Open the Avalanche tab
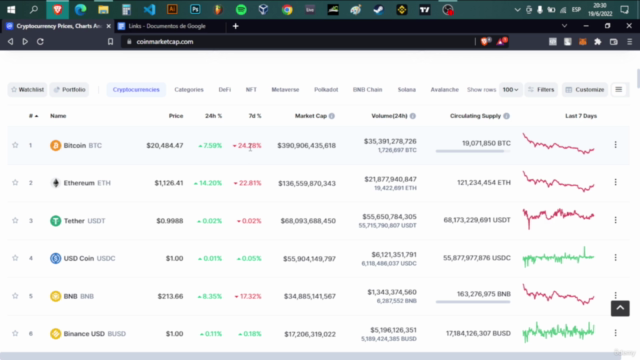This screenshot has width=640, height=360. [444, 89]
